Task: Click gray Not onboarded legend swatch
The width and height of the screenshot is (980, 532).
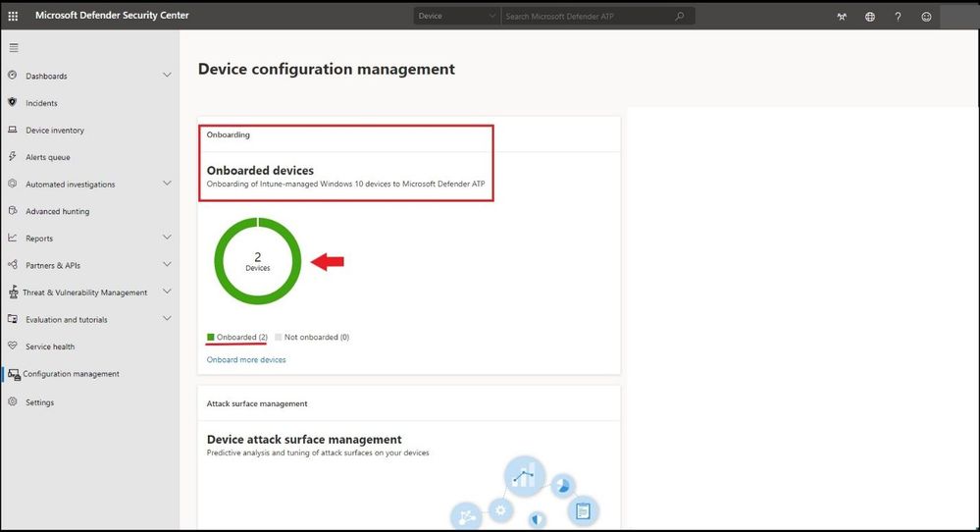Action: click(x=279, y=337)
